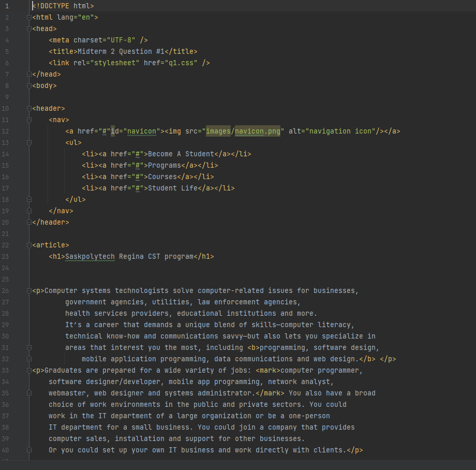The width and height of the screenshot is (476, 470).
Task: Collapse the <ul> fold marker on line 13
Action: pos(29,143)
